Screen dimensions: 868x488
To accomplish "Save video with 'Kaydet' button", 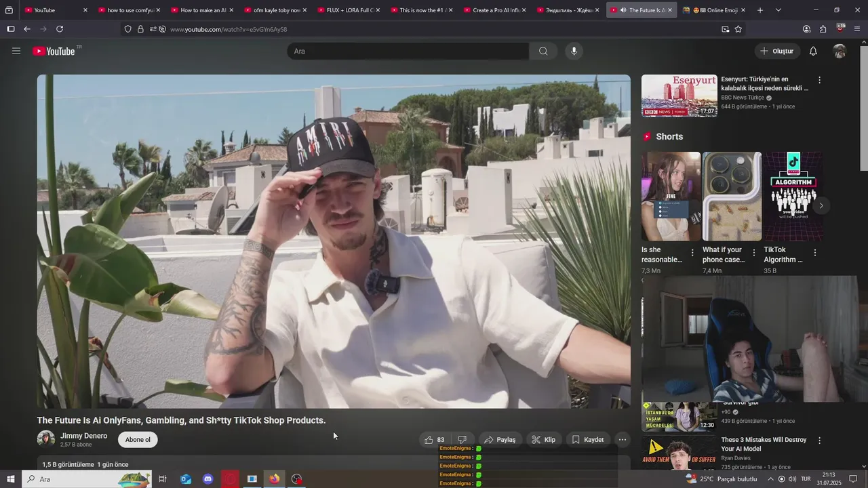I will (587, 440).
